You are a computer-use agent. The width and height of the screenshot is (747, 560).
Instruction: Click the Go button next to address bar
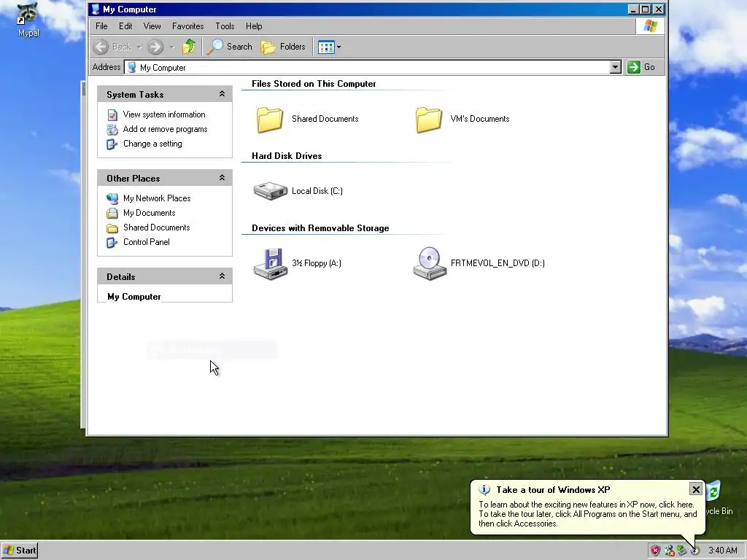[x=641, y=67]
